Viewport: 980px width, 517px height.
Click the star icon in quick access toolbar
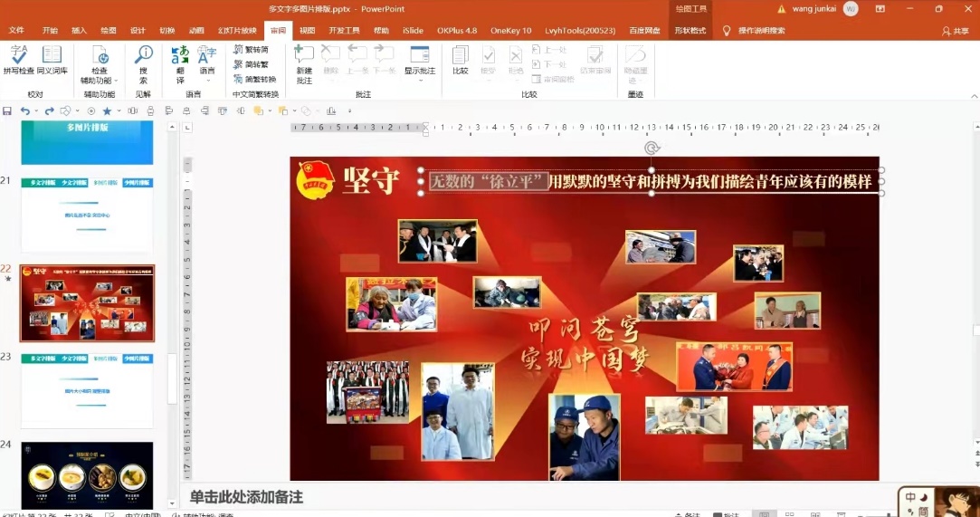(x=107, y=110)
